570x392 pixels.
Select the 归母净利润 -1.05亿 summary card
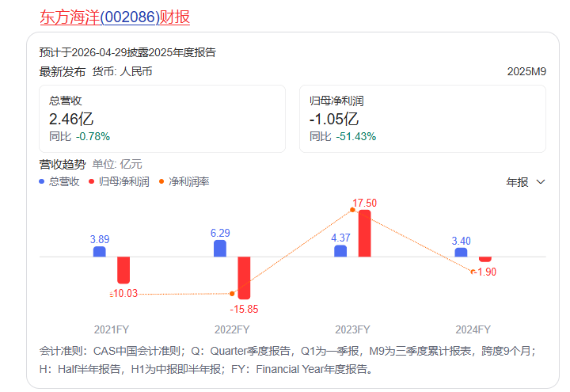[427, 119]
